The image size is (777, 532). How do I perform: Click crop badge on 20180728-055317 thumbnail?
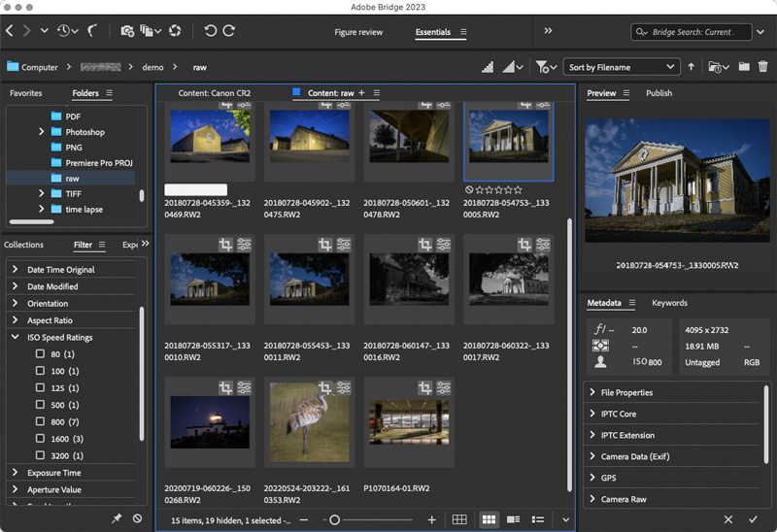(225, 245)
